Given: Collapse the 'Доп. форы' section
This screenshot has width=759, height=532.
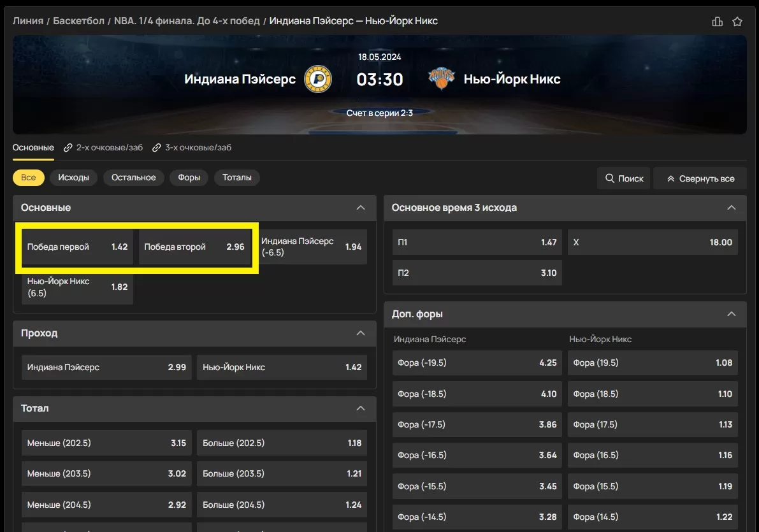Looking at the screenshot, I should tap(732, 314).
